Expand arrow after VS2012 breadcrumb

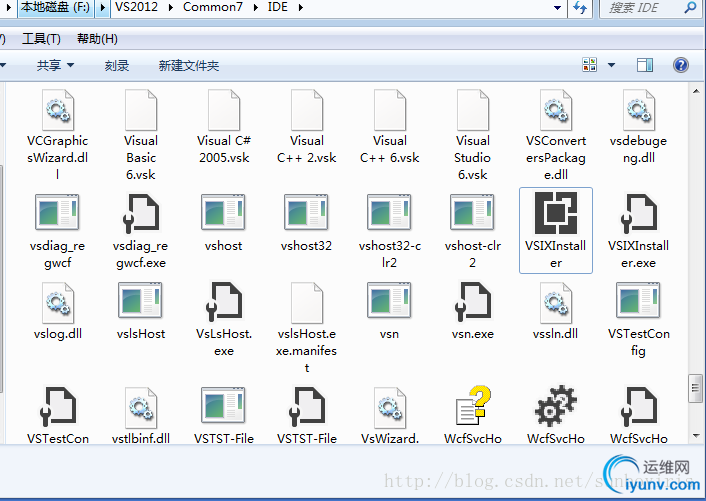click(x=171, y=8)
